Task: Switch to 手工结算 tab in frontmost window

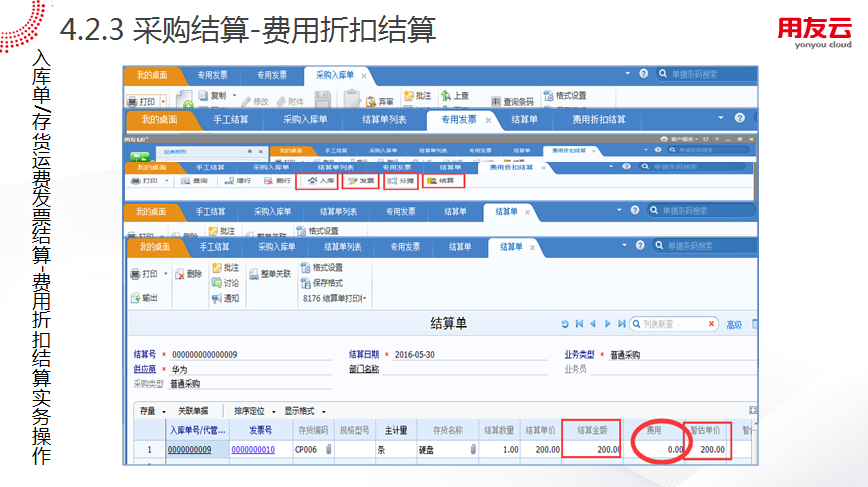Action: [216, 246]
